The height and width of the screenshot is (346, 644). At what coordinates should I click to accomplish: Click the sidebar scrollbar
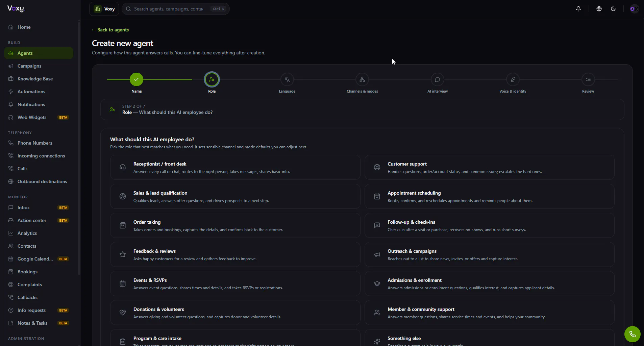[x=79, y=149]
